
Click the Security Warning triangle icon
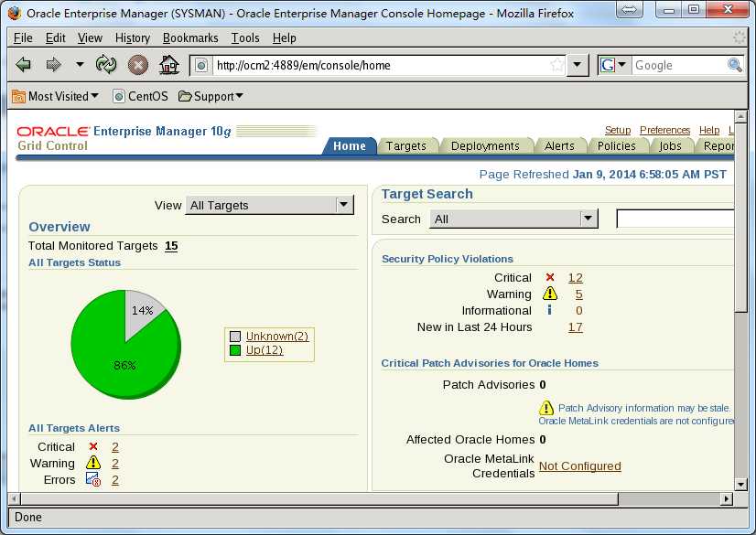pos(550,294)
